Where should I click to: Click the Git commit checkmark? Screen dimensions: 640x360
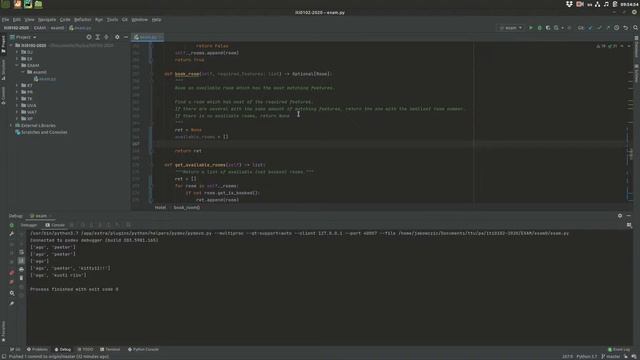(599, 28)
